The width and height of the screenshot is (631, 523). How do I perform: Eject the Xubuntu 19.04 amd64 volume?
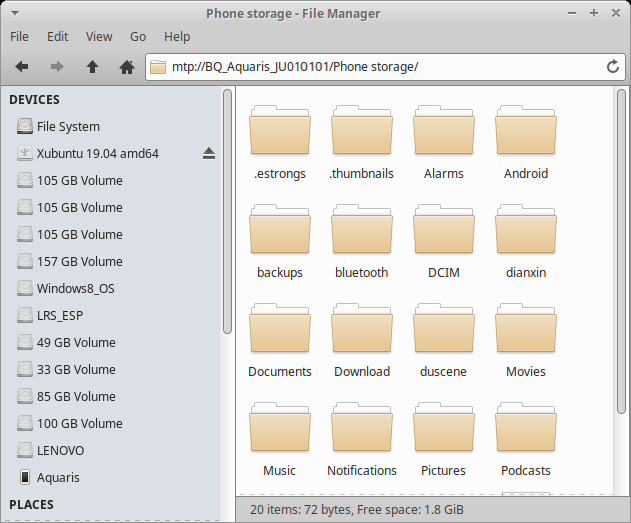click(x=208, y=153)
